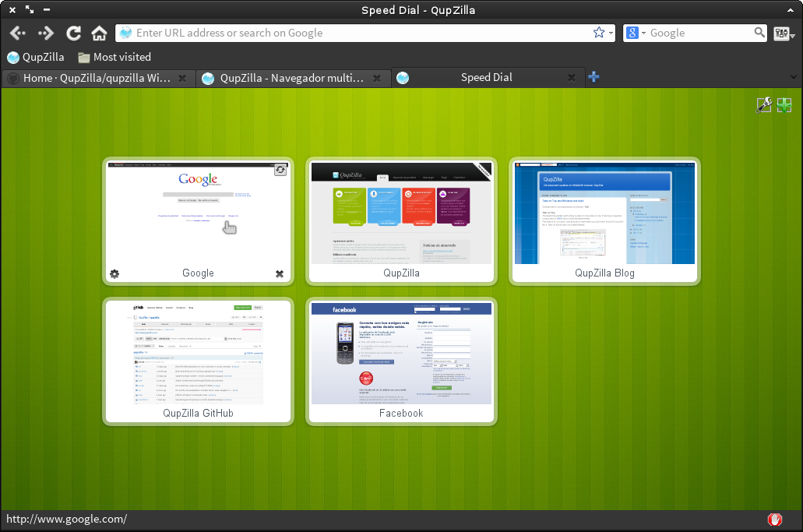Go forward with the forward arrow
This screenshot has width=803, height=532.
click(x=46, y=33)
